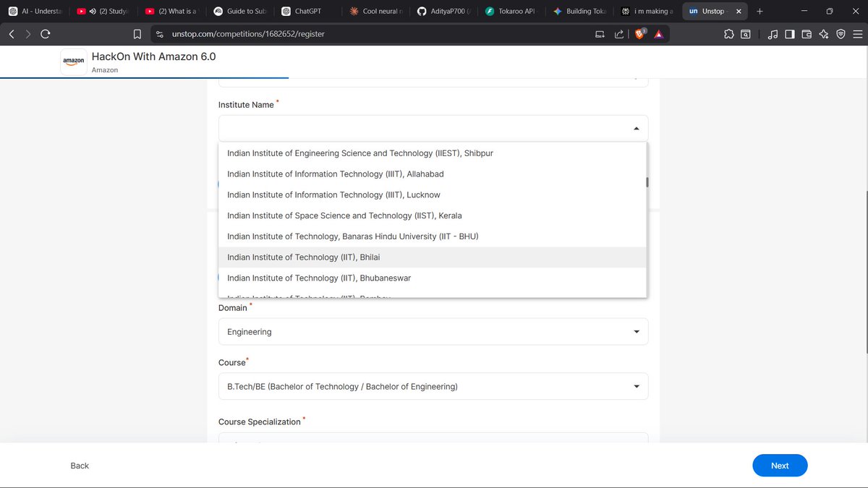Share this page via share icon
The image size is (868, 488).
619,34
